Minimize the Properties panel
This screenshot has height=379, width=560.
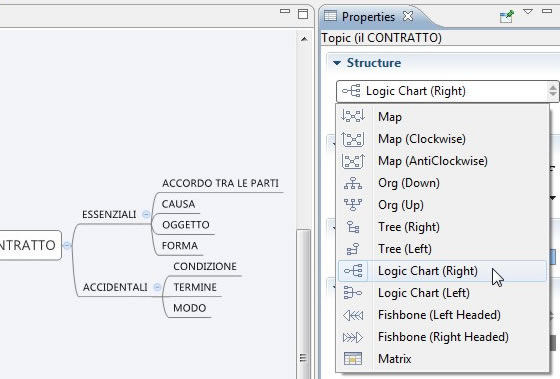(547, 11)
